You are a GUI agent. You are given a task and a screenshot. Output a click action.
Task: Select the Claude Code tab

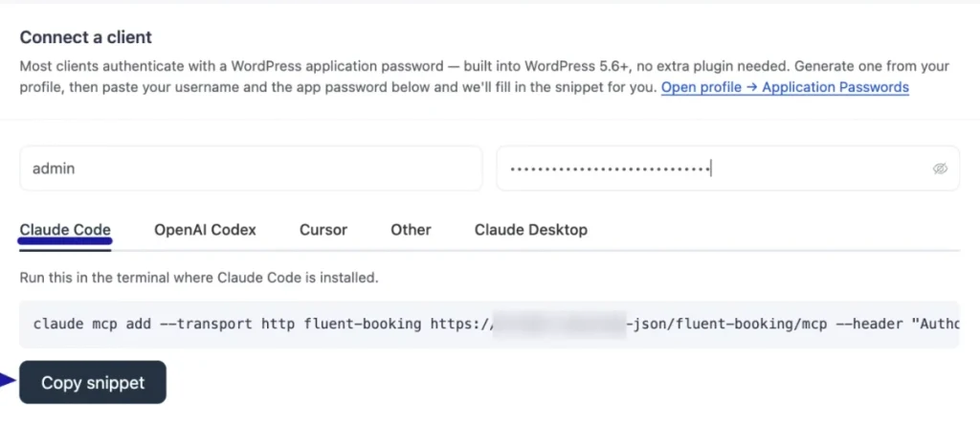click(x=65, y=230)
